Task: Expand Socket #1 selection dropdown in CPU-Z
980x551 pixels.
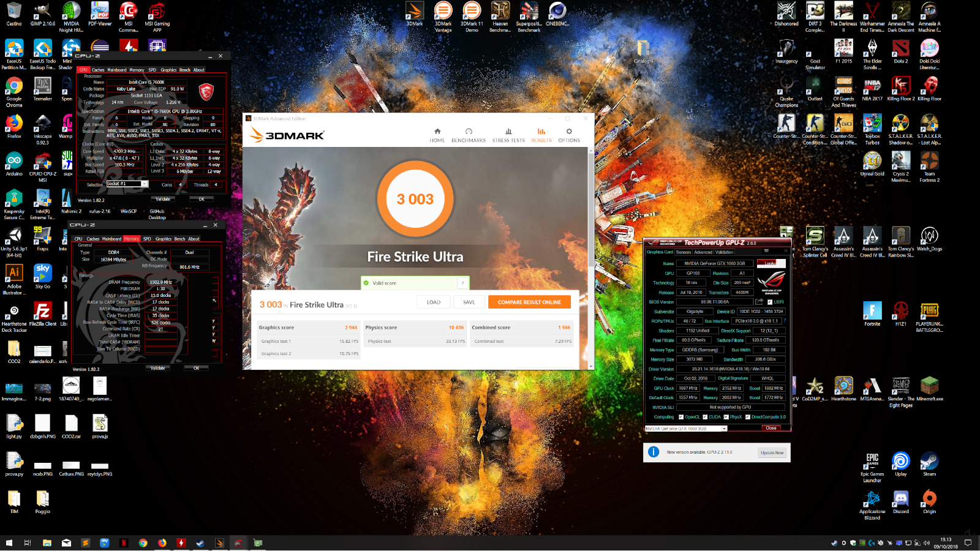Action: tap(145, 184)
